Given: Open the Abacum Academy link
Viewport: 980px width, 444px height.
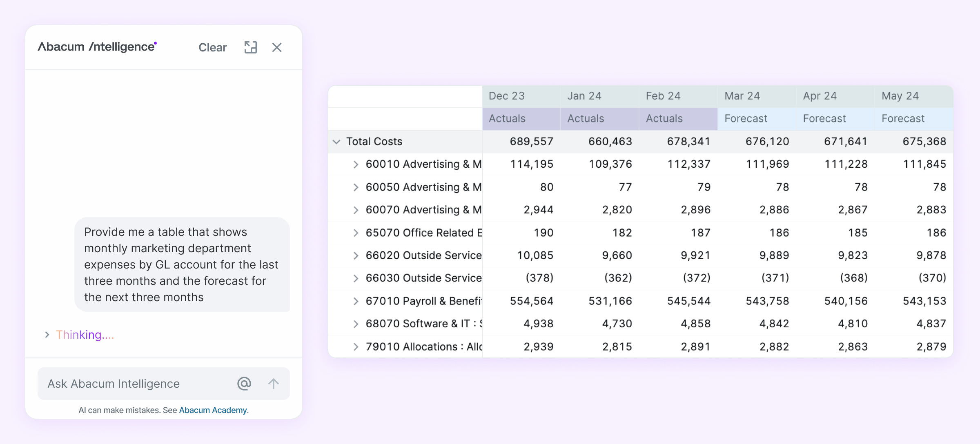Looking at the screenshot, I should 213,410.
